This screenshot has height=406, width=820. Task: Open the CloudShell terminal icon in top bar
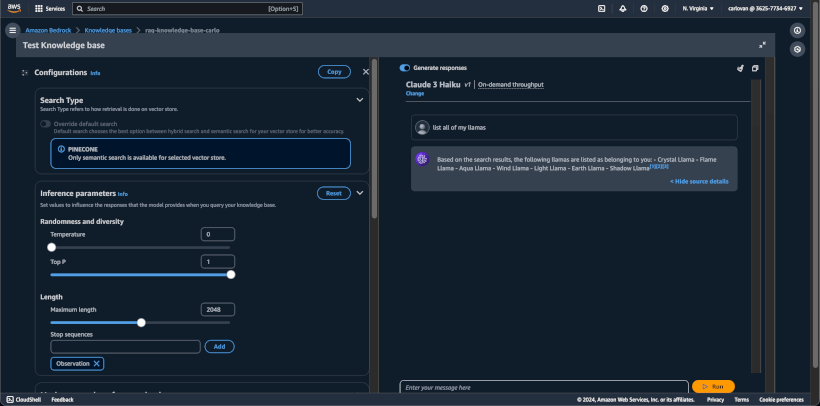pyautogui.click(x=601, y=8)
